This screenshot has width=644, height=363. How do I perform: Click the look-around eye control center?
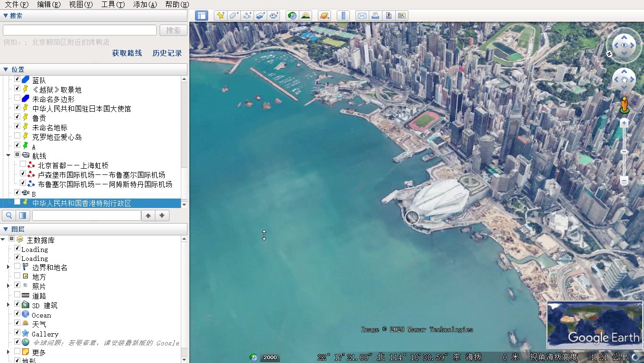pos(624,45)
